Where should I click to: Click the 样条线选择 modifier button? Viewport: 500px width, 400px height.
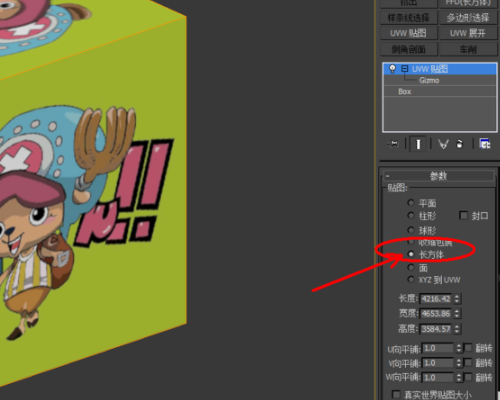409,18
